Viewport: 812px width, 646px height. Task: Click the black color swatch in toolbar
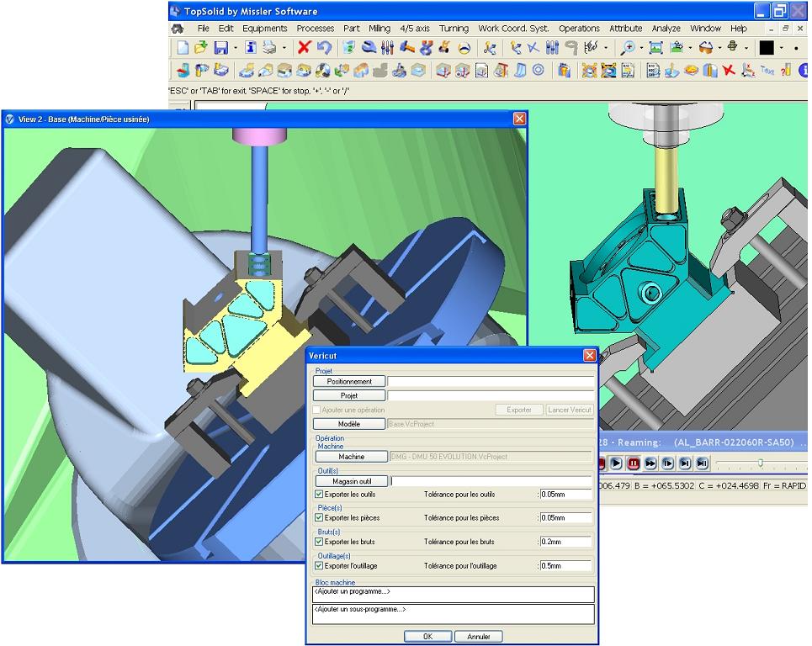[x=767, y=48]
